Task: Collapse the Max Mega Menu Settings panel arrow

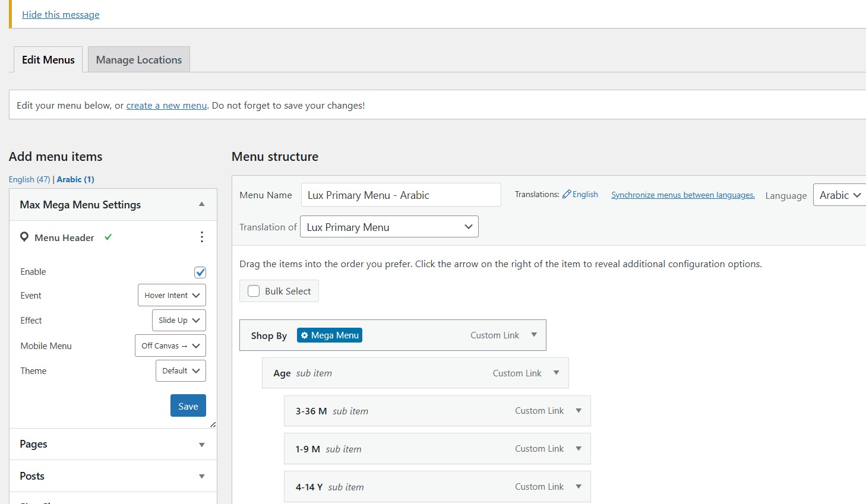Action: pos(202,204)
